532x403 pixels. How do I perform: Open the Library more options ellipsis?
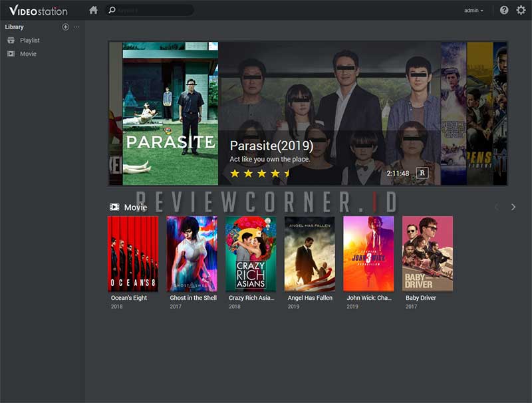(x=76, y=27)
